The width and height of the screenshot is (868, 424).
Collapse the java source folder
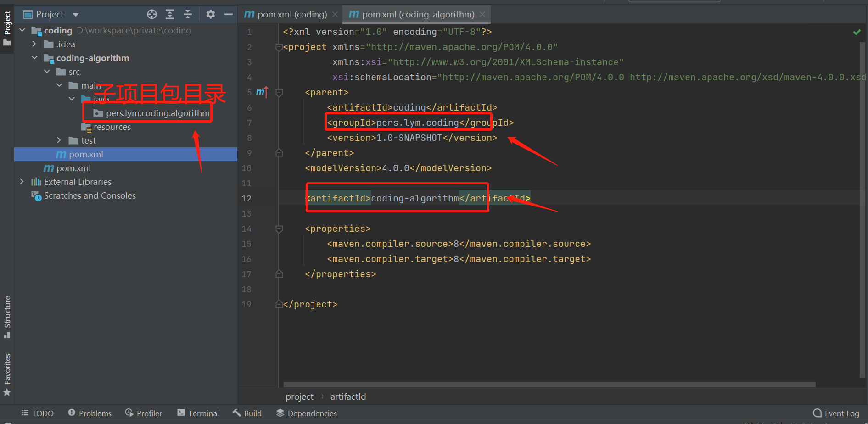[72, 99]
